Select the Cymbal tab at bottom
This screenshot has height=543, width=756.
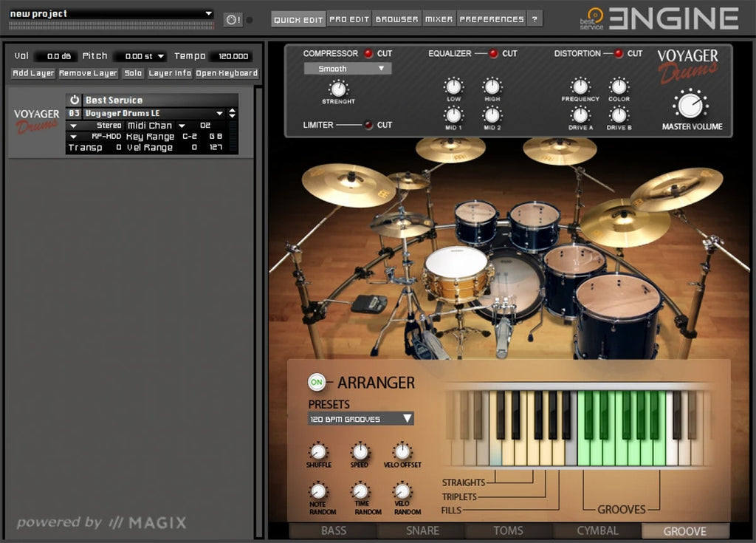tap(597, 530)
